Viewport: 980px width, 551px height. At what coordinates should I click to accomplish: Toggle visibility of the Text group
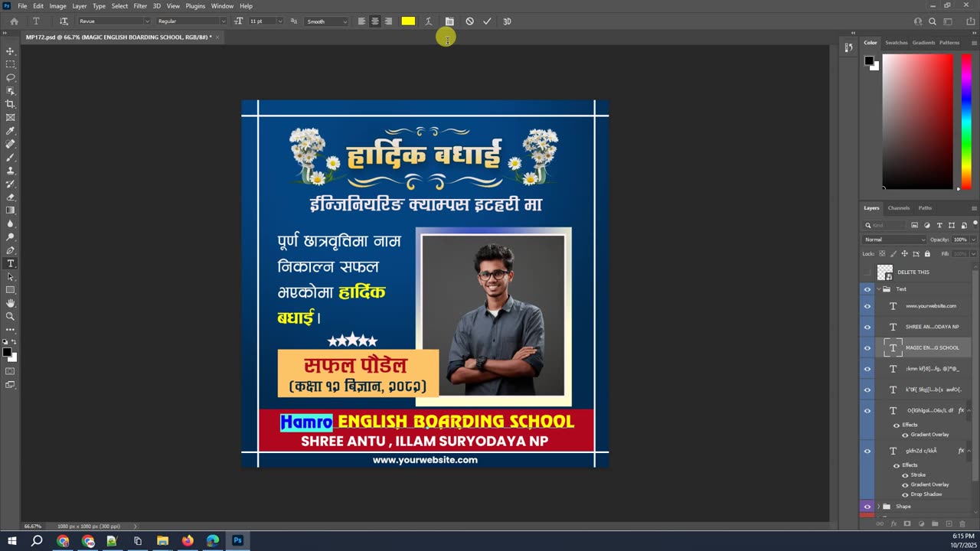coord(867,289)
